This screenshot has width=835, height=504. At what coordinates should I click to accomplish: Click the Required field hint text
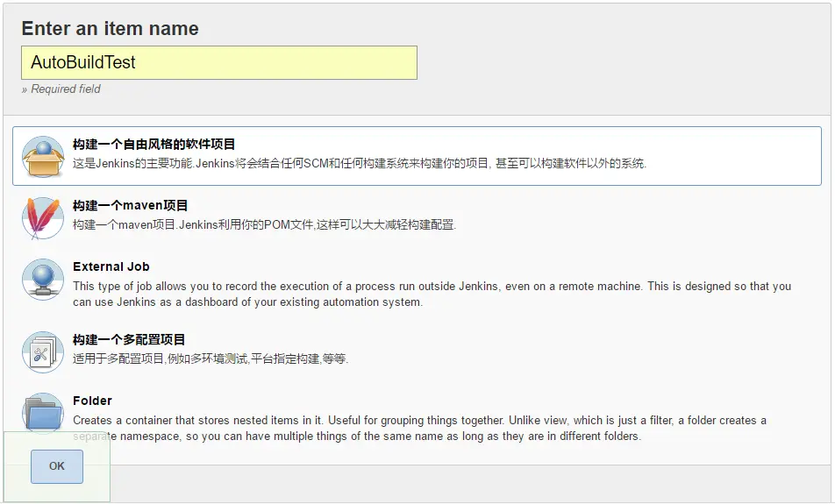[61, 89]
